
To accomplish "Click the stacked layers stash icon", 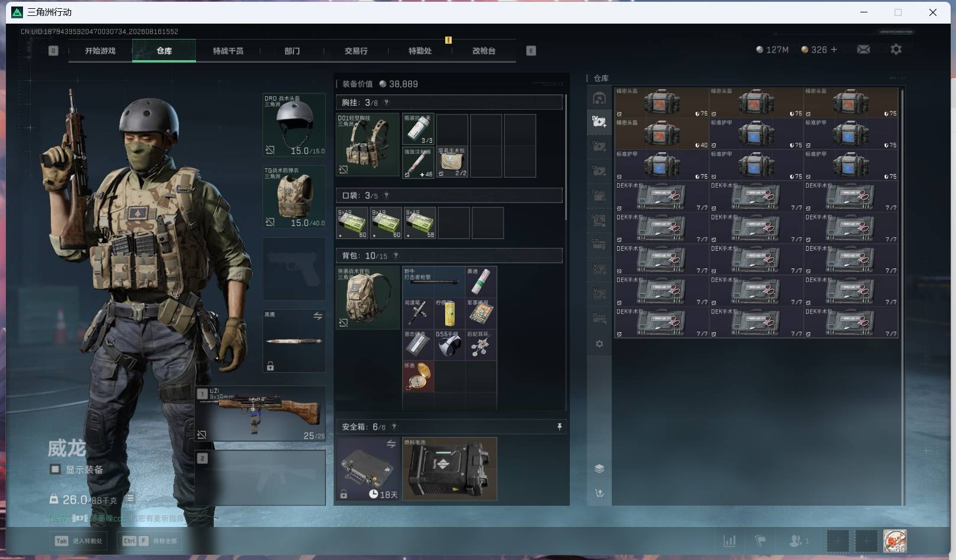I will [599, 469].
